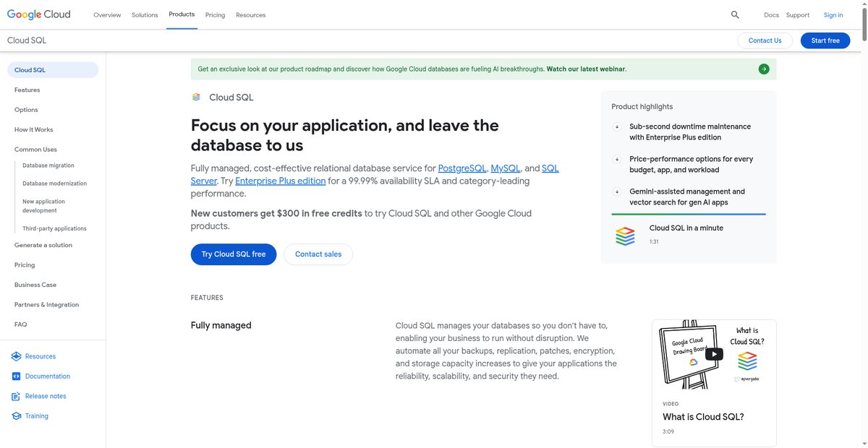Click the Release notes sidebar icon
Image resolution: width=868 pixels, height=448 pixels.
tap(16, 396)
